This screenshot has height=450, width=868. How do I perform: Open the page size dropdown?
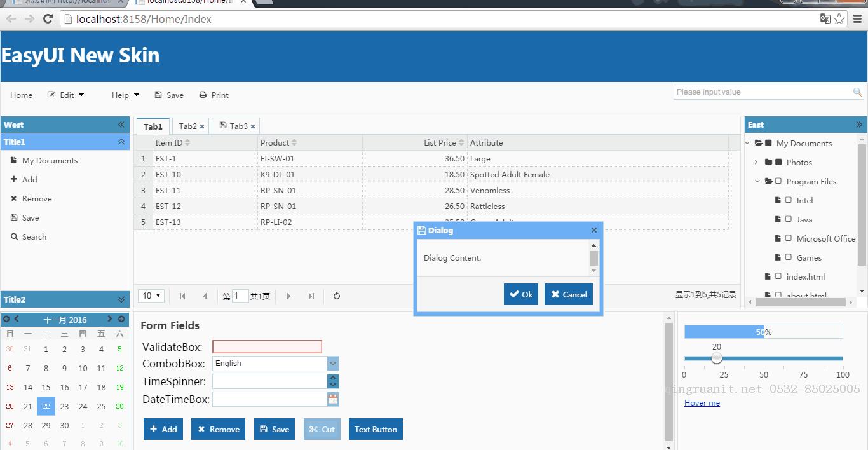click(x=152, y=296)
